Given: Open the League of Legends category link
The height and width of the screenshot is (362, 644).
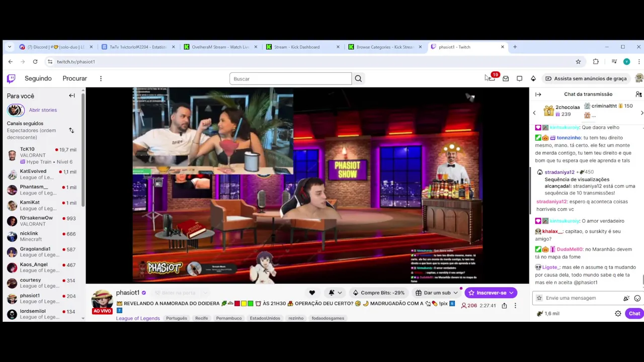Looking at the screenshot, I should (138, 318).
